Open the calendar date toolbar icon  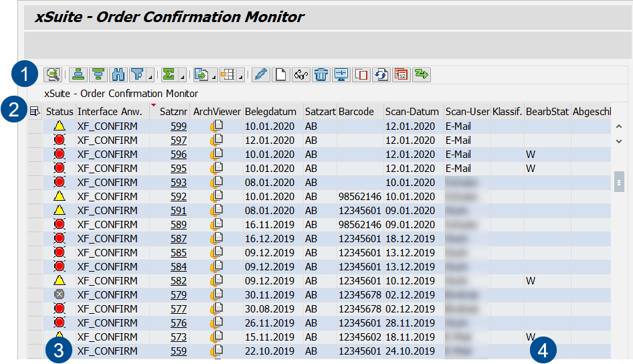401,75
